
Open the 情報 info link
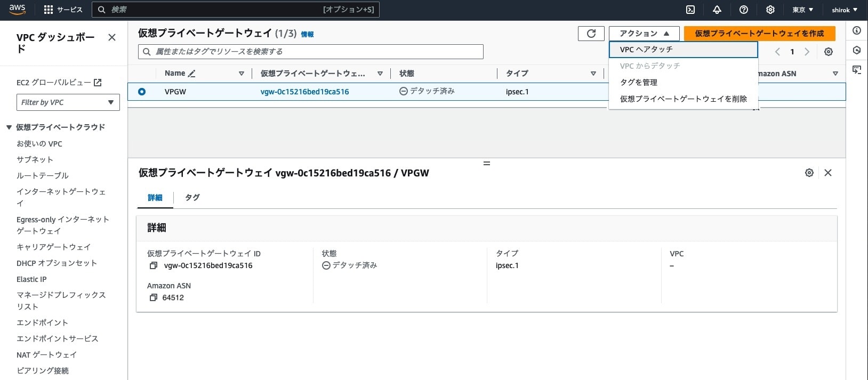307,35
